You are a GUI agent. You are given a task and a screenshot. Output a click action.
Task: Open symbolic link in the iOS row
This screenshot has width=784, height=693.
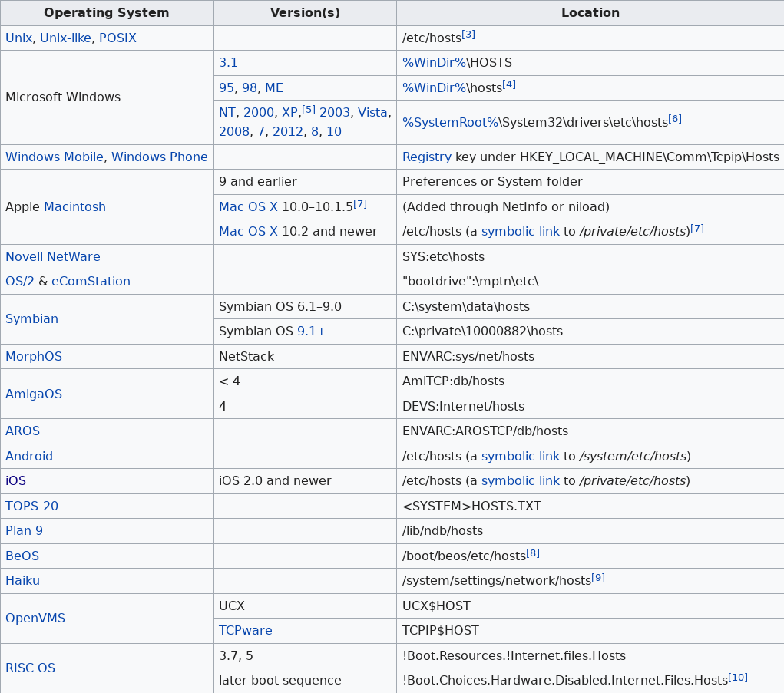tap(521, 480)
